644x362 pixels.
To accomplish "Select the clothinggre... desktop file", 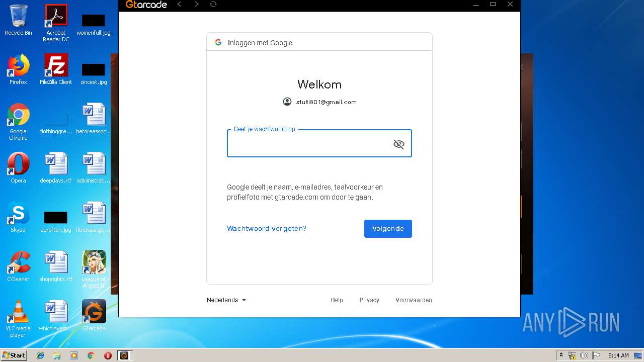I will [x=56, y=124].
